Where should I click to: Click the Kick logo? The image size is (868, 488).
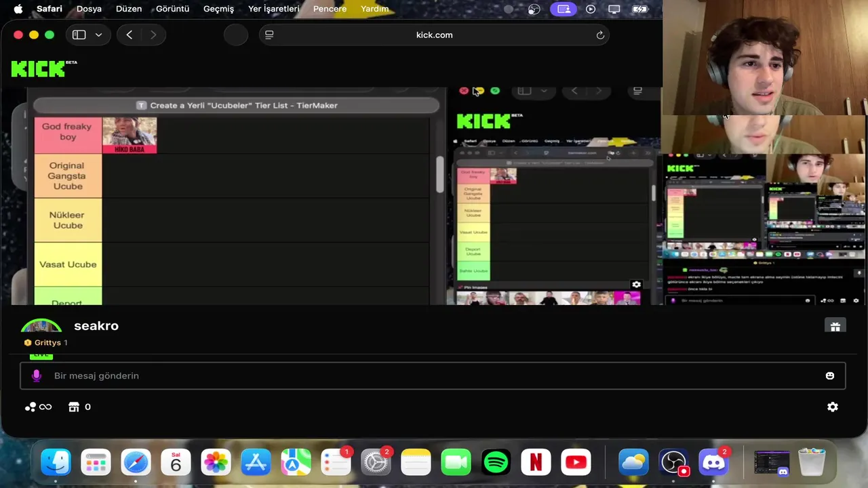coord(44,68)
